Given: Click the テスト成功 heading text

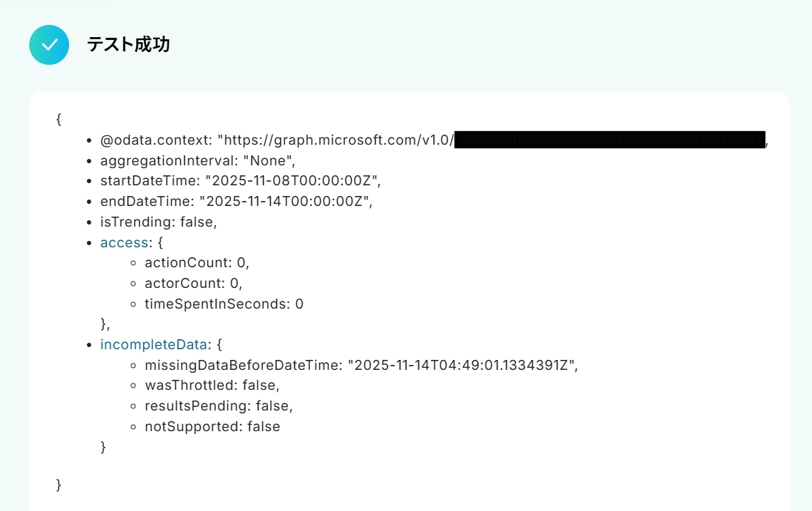Looking at the screenshot, I should click(128, 45).
